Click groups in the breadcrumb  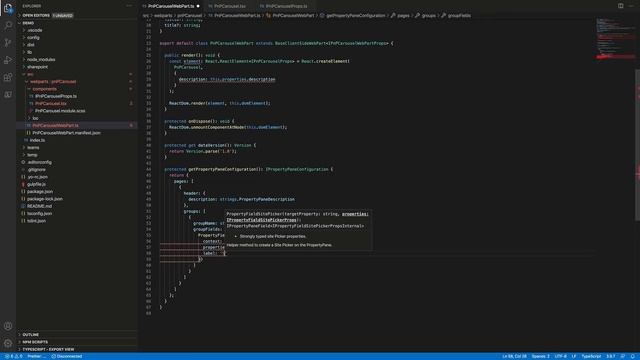tap(429, 16)
